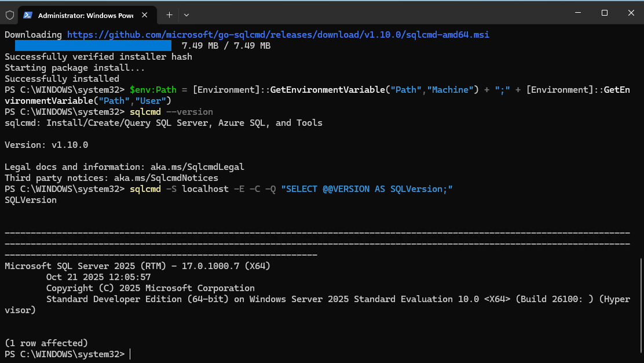
Task: Click the SELECT @@VERSION query string
Action: [367, 189]
